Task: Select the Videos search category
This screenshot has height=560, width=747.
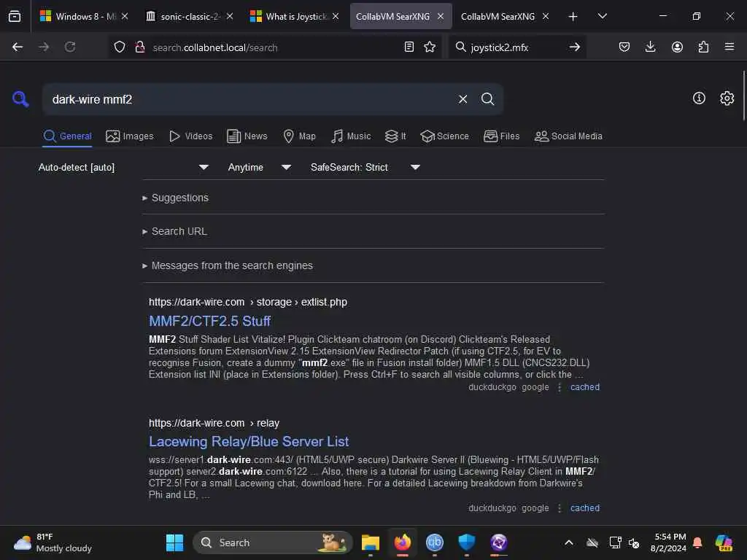Action: [x=190, y=136]
